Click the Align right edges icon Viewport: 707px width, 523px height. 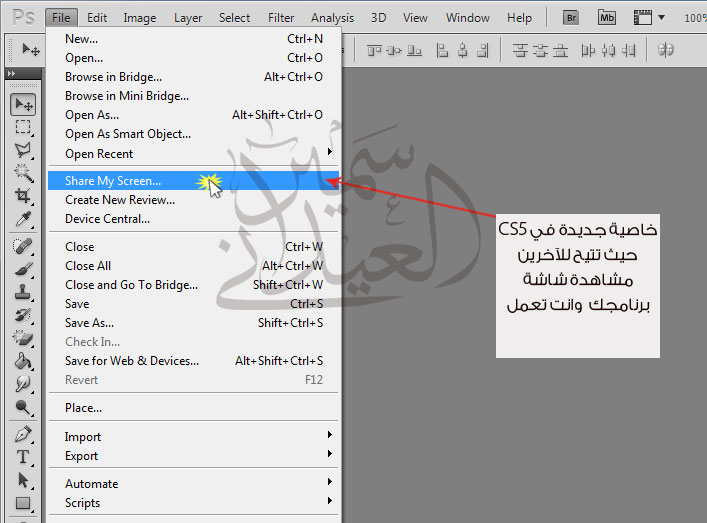click(482, 50)
